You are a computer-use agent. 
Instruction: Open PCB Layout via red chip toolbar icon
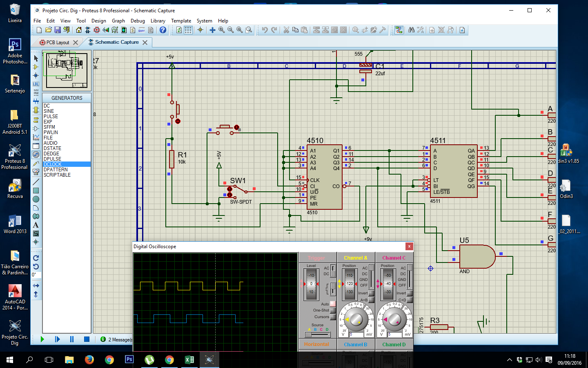point(97,30)
